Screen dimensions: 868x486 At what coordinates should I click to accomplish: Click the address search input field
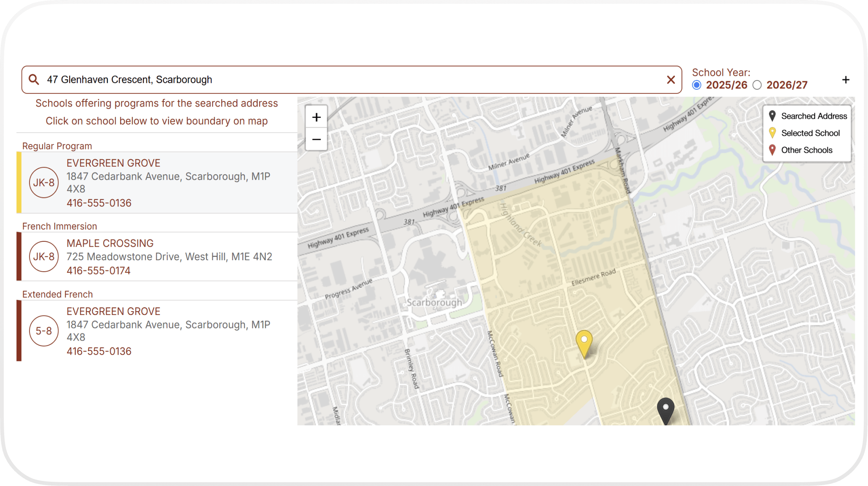pyautogui.click(x=352, y=80)
